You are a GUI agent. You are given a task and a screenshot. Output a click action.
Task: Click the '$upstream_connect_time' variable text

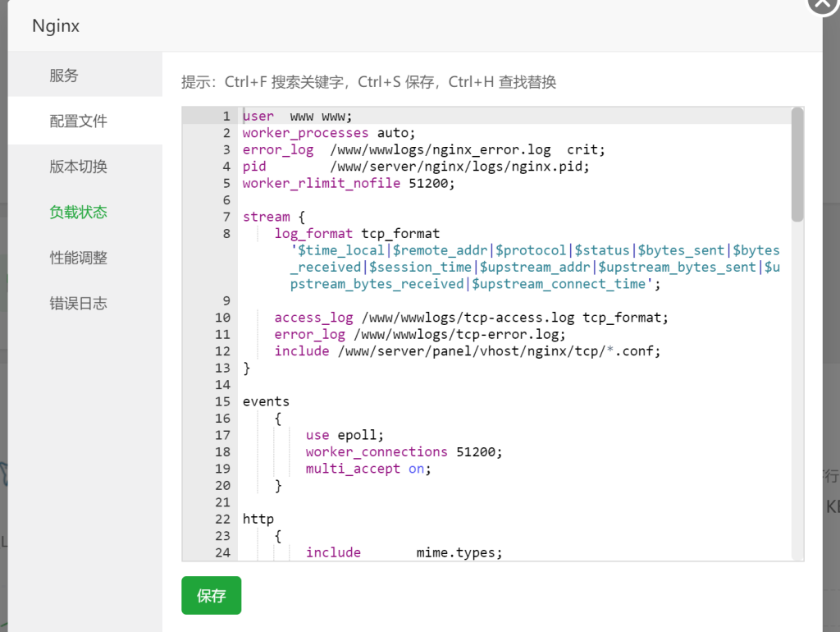pyautogui.click(x=559, y=283)
